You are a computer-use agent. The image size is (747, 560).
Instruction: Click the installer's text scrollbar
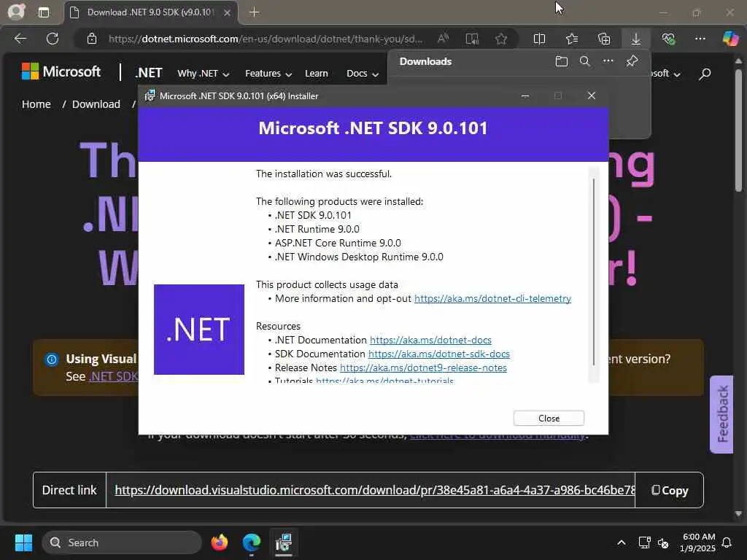coord(594,271)
